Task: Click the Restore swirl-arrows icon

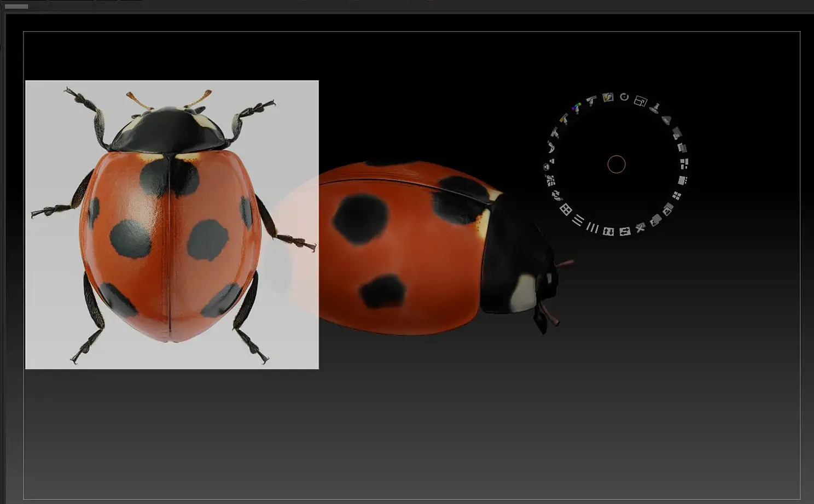Action: tap(556, 196)
